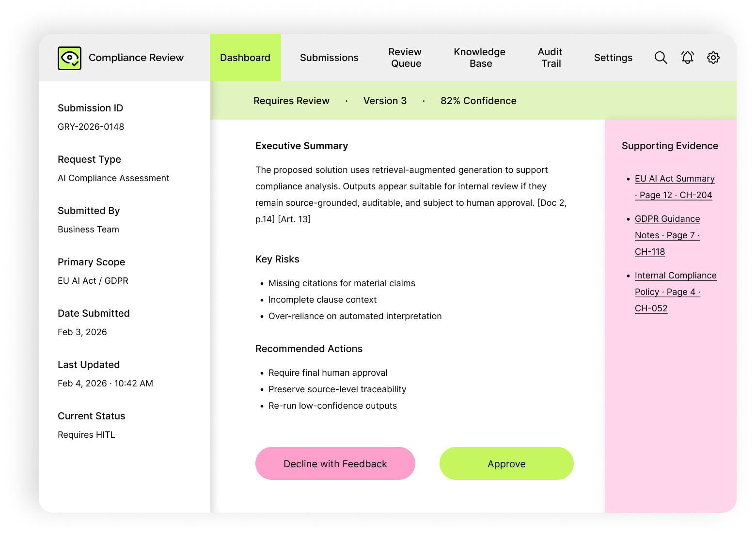
Task: Open notifications via the bell icon
Action: tap(687, 58)
